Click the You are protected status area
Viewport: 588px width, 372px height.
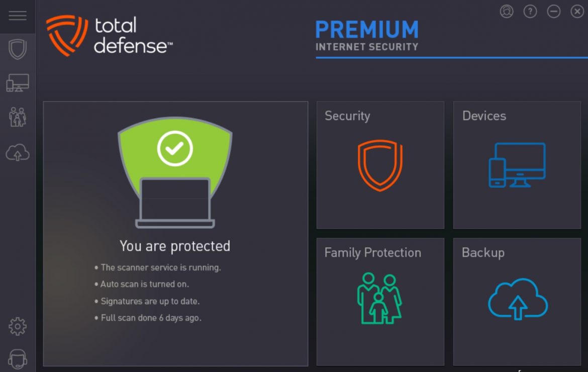[174, 246]
